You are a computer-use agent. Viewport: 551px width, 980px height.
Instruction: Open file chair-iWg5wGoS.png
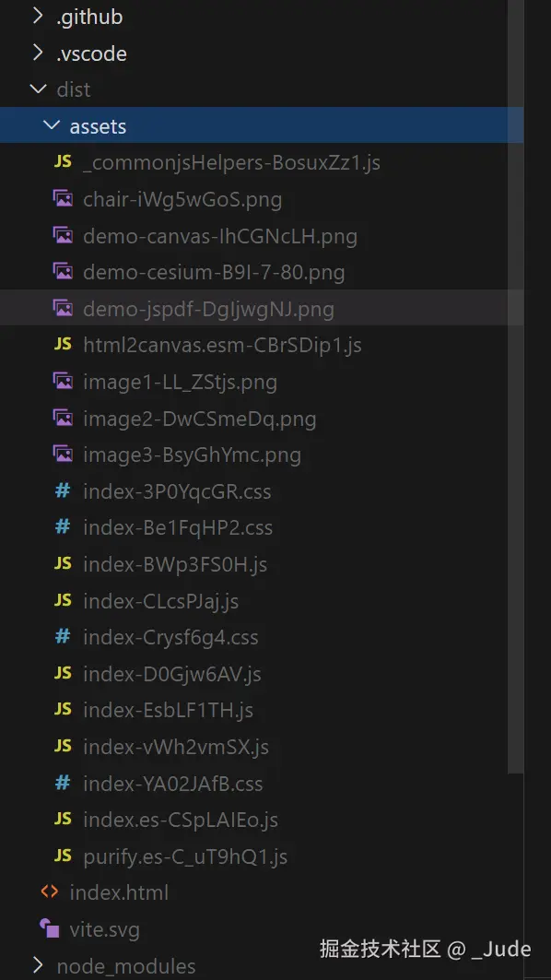coord(182,199)
